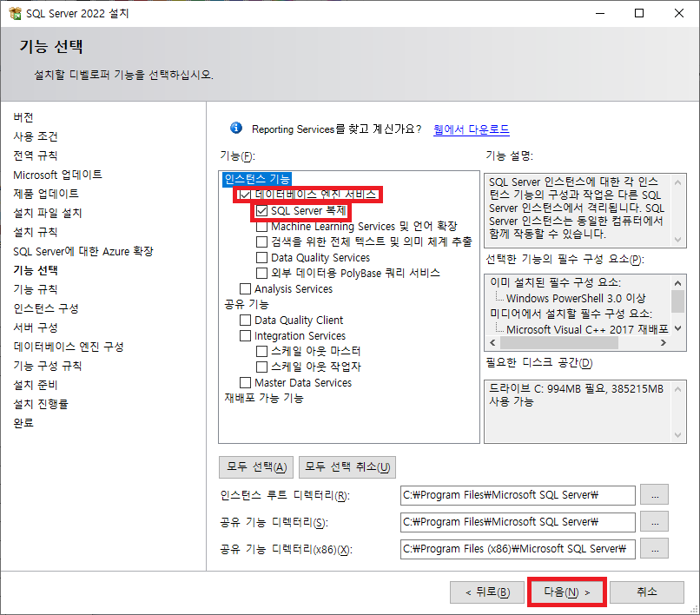Click the 전역 규칙 step in sidebar
The image size is (700, 615).
[x=36, y=155]
